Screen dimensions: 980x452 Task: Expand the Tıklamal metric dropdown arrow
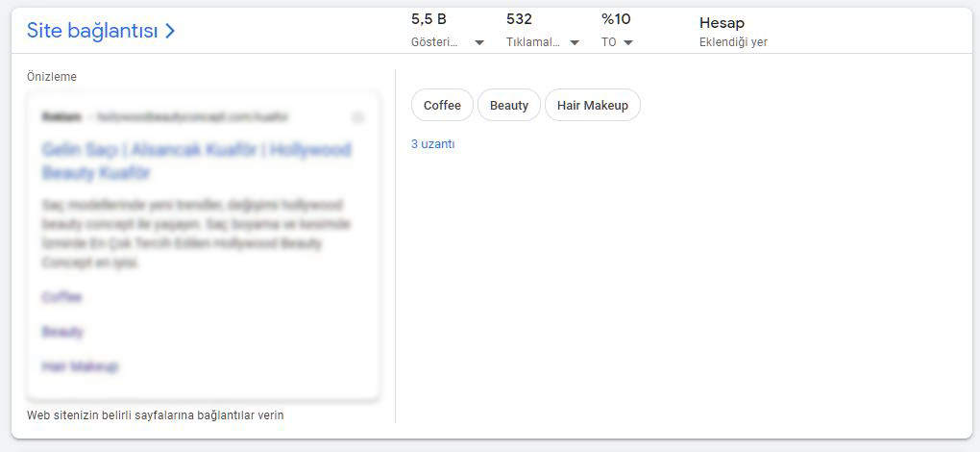[575, 42]
